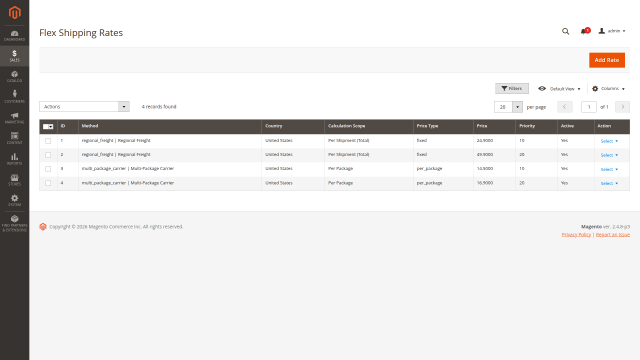Click the Magento logo in sidebar

click(x=14, y=13)
